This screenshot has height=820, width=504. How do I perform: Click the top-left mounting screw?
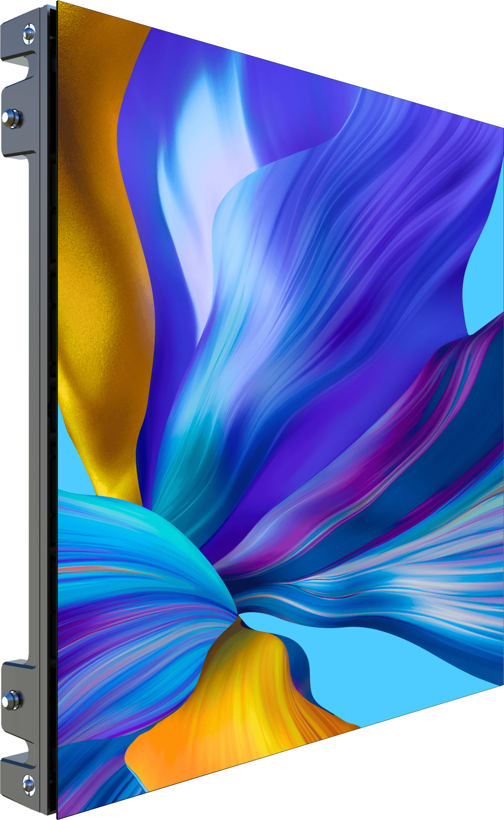(29, 33)
